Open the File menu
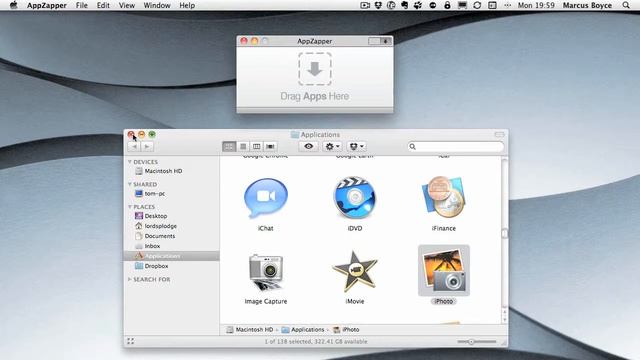The height and width of the screenshot is (360, 640). click(x=82, y=5)
